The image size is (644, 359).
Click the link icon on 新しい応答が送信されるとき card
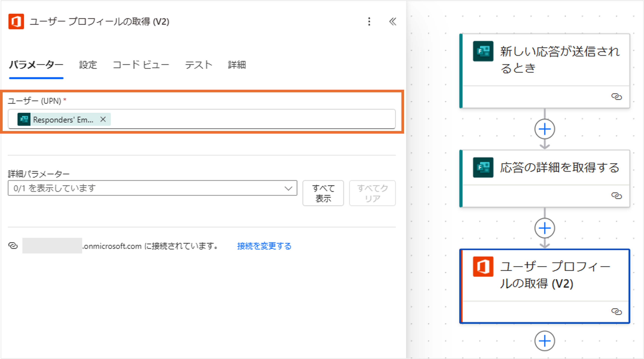click(616, 96)
